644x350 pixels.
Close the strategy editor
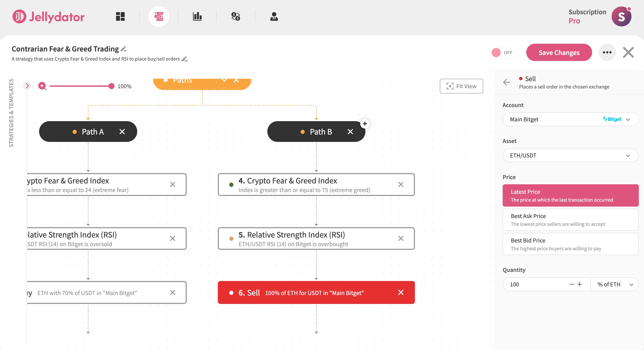(x=628, y=52)
